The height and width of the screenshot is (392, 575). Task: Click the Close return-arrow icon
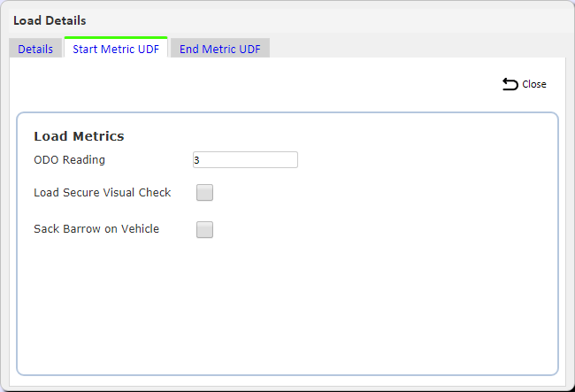[510, 84]
